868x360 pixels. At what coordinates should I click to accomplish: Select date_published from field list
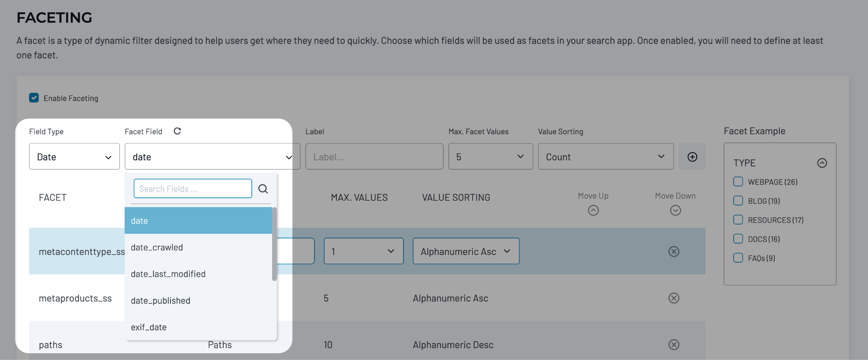198,301
